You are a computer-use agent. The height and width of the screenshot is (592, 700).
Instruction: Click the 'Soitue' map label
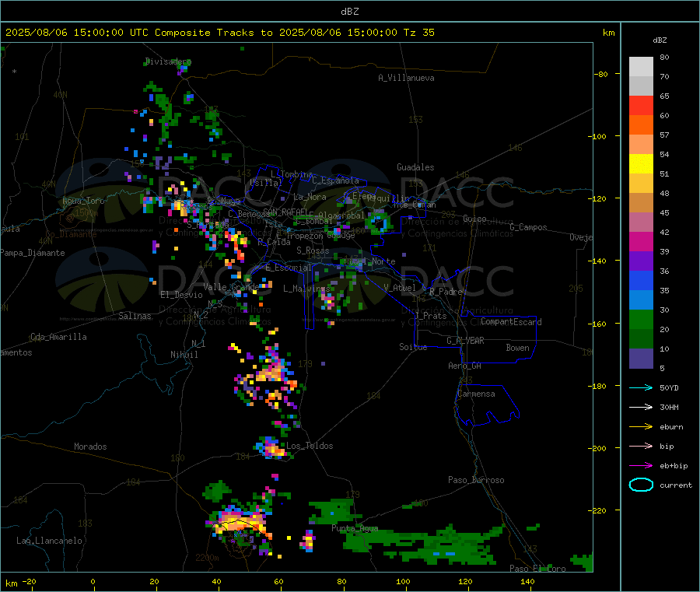tap(413, 347)
